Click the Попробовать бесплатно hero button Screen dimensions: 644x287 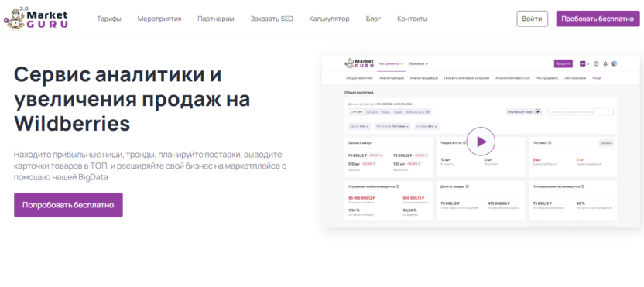[x=68, y=205]
